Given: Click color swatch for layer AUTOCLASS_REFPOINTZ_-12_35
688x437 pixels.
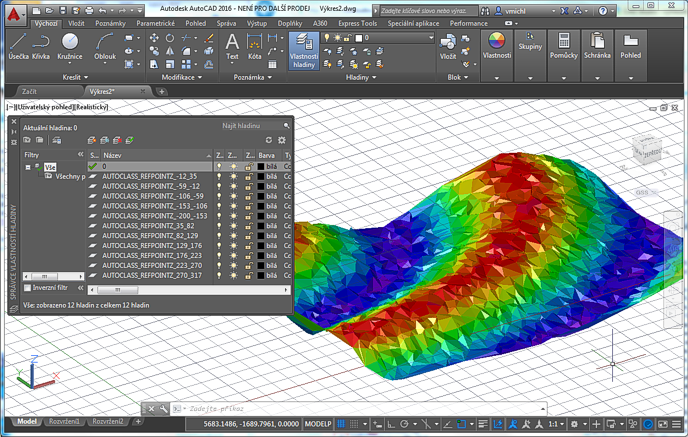Looking at the screenshot, I should (x=261, y=176).
